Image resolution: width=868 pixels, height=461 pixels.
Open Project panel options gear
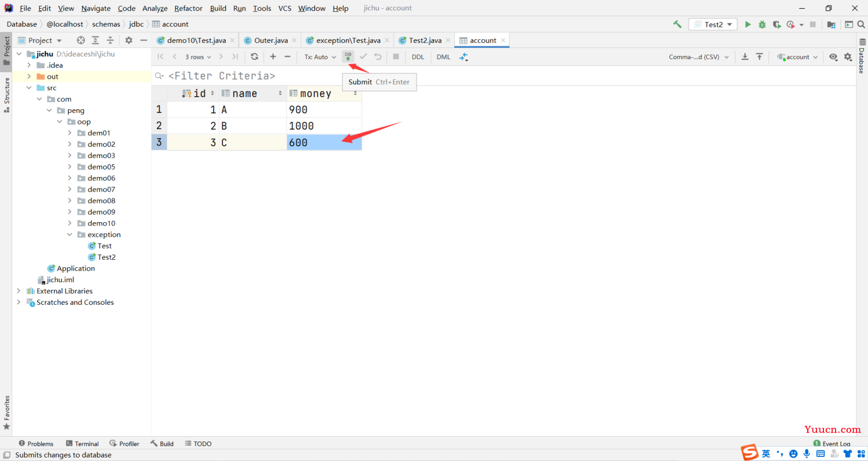128,40
